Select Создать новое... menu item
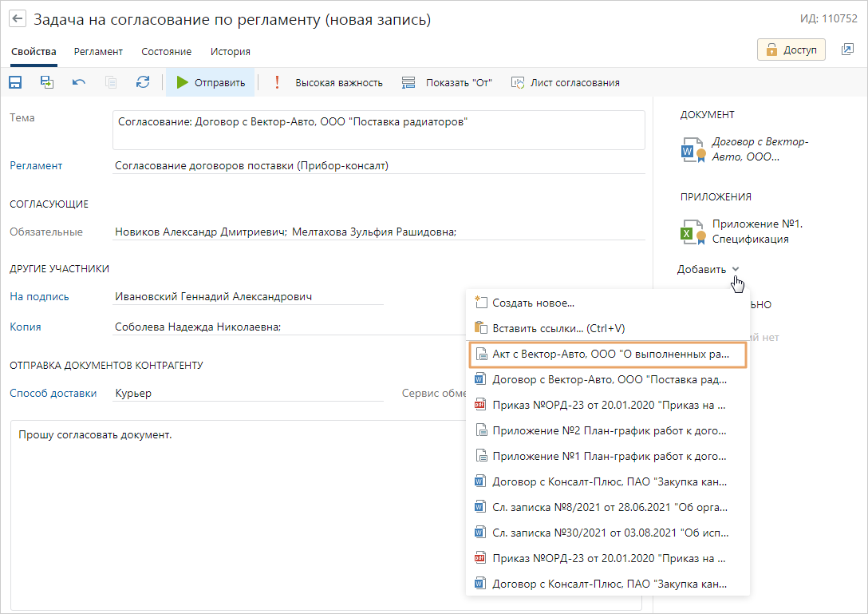868x614 pixels. tap(533, 303)
